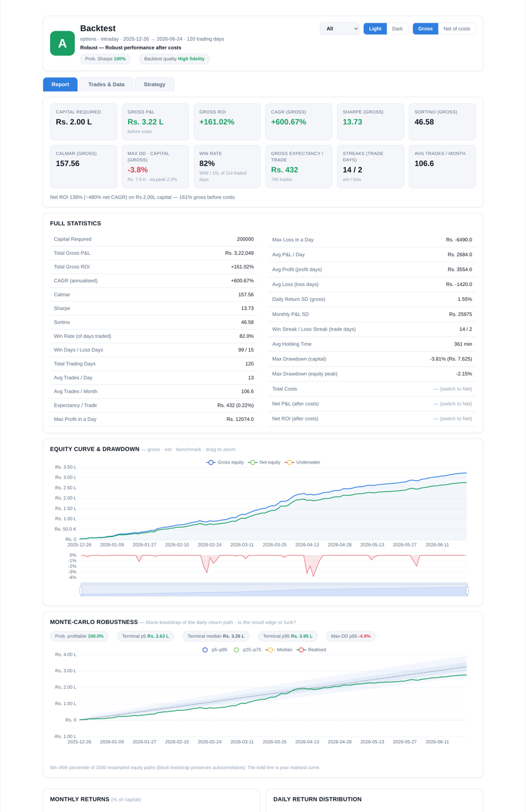Open the Trades & Data tab

[106, 84]
